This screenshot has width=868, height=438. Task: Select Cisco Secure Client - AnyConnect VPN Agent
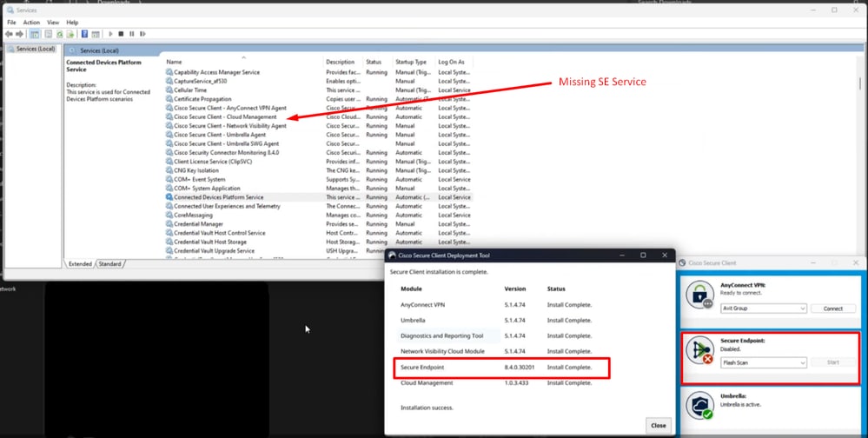319,108
